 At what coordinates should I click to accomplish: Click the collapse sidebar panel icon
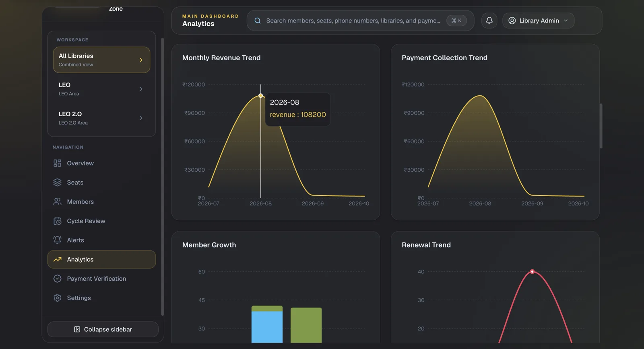[x=77, y=329]
